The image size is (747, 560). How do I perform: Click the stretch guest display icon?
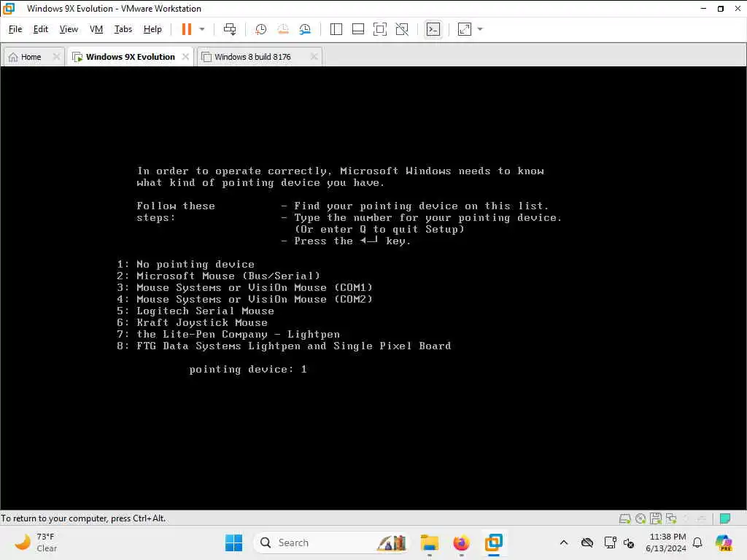click(465, 29)
